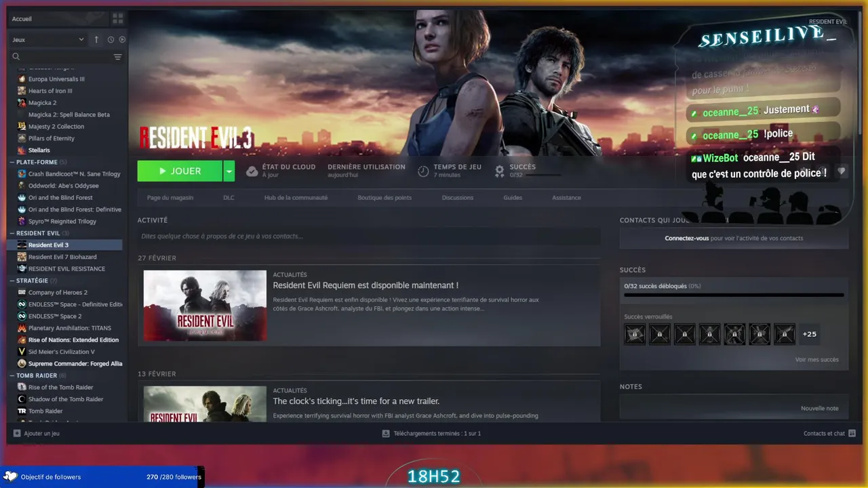Click Nouvelle note
The width and height of the screenshot is (868, 488).
(x=819, y=409)
